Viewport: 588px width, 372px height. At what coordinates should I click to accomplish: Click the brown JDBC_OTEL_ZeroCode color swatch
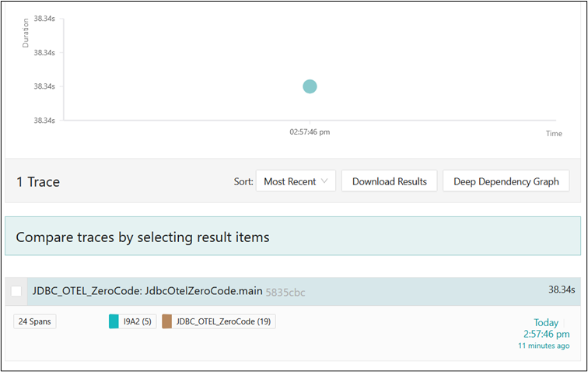coord(166,321)
